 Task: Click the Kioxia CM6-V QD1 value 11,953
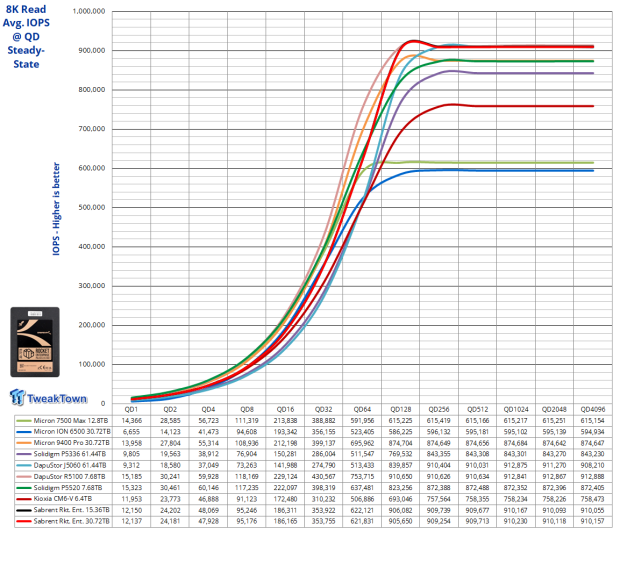131,499
